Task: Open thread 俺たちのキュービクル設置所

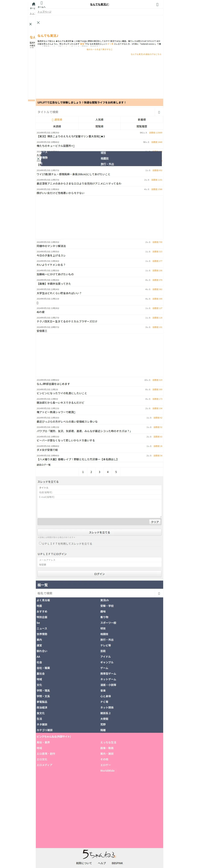Action: 99,144
